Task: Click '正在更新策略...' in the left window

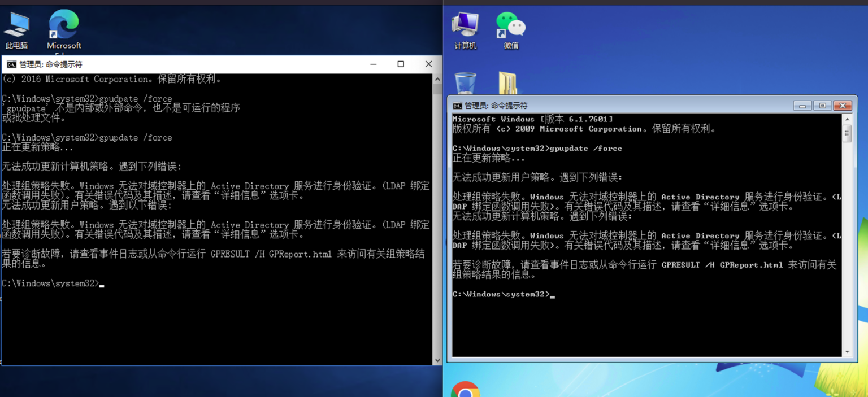Action: pyautogui.click(x=37, y=147)
